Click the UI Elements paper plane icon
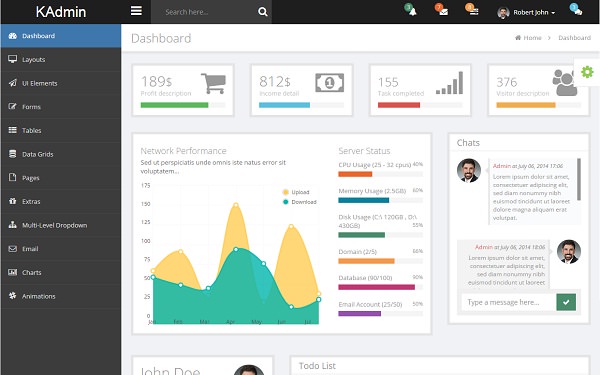Image resolution: width=600 pixels, height=375 pixels. [x=13, y=83]
